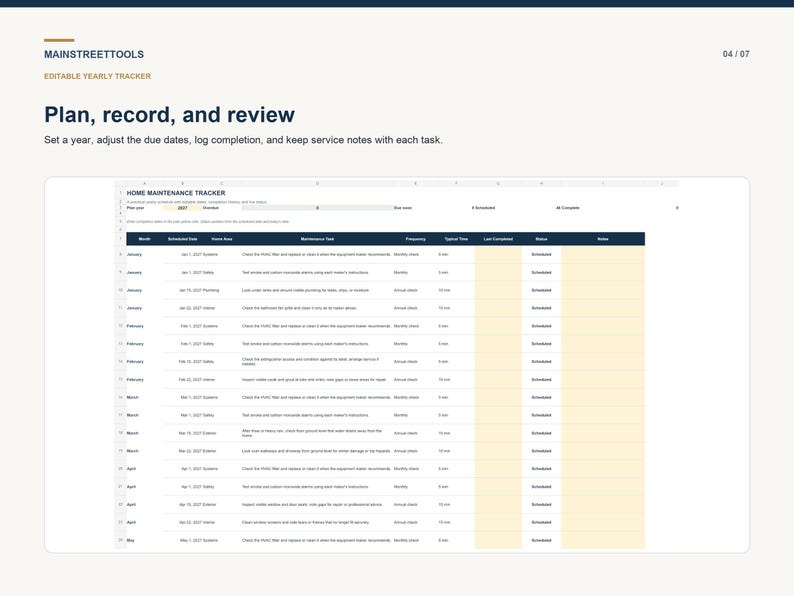Click the "Enter completion dates" instruction line
The image size is (794, 596).
point(208,222)
